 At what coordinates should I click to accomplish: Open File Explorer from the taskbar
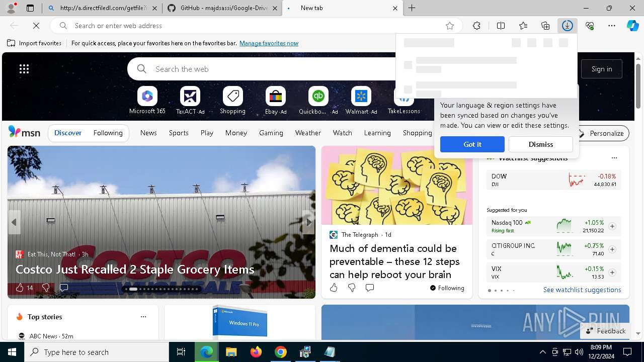click(x=231, y=352)
